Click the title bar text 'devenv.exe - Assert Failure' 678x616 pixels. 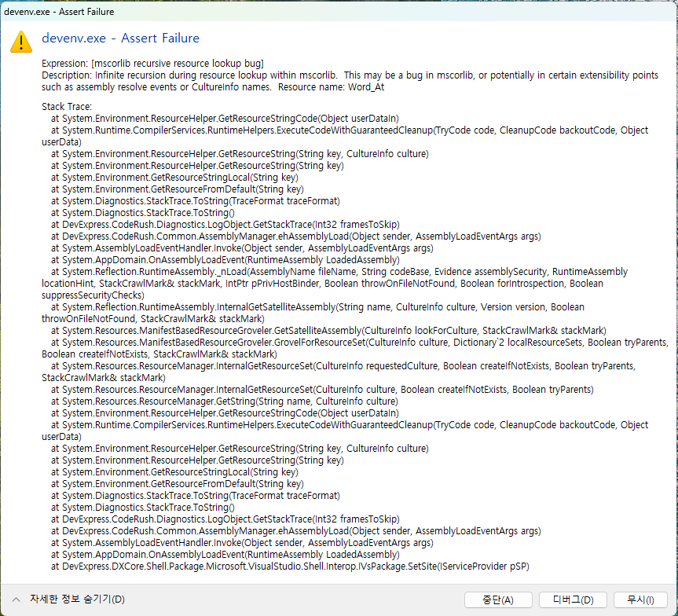(x=59, y=12)
